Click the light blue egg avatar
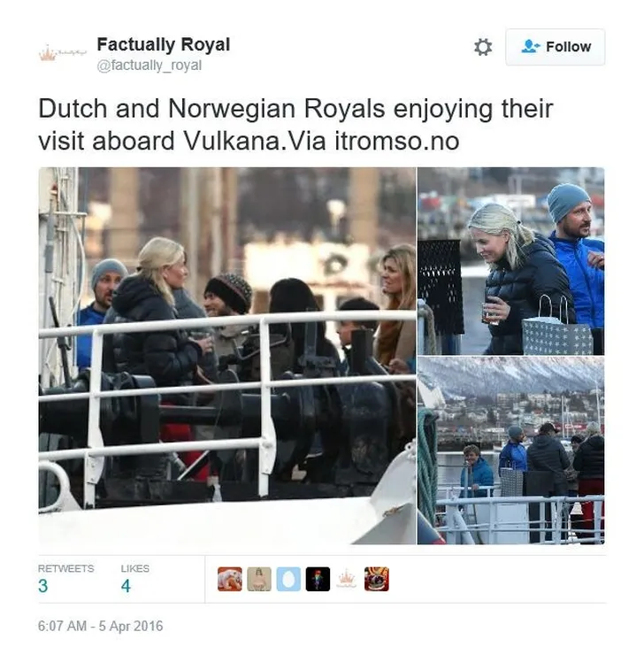The width and height of the screenshot is (644, 647). pyautogui.click(x=288, y=580)
